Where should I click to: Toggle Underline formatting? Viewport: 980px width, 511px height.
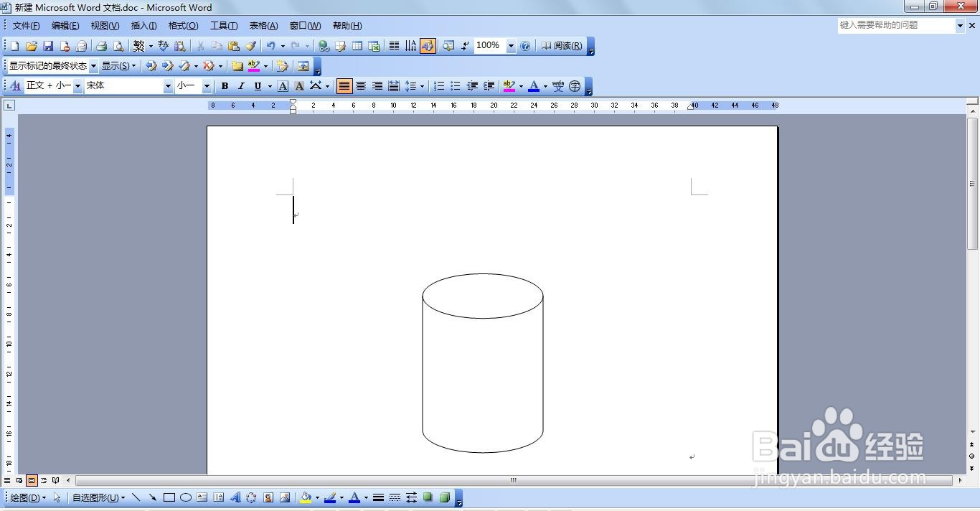258,86
